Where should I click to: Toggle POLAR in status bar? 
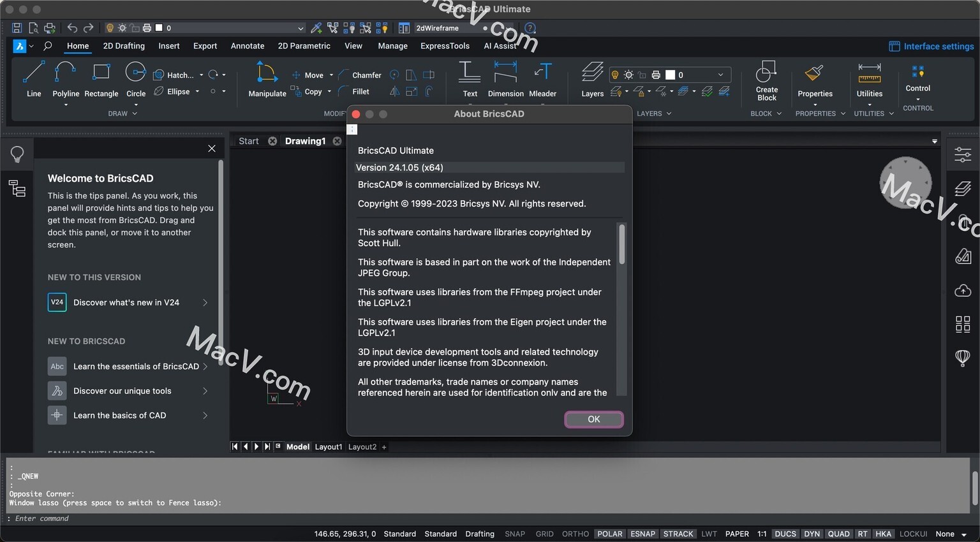click(x=610, y=534)
